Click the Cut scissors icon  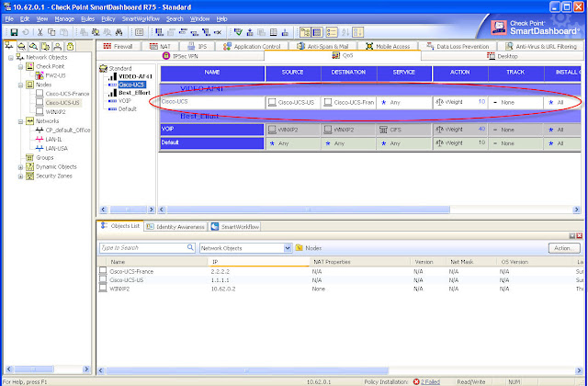click(x=40, y=33)
